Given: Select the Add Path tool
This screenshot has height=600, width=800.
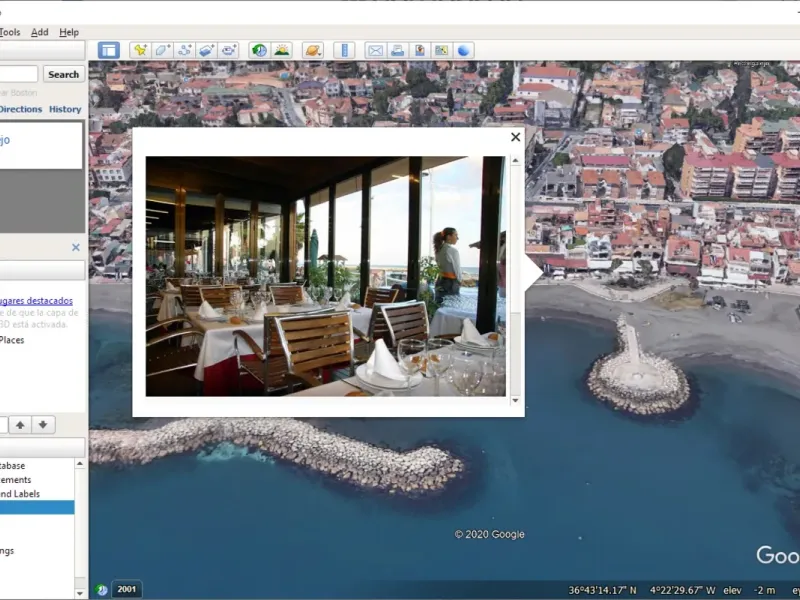Looking at the screenshot, I should tap(185, 50).
